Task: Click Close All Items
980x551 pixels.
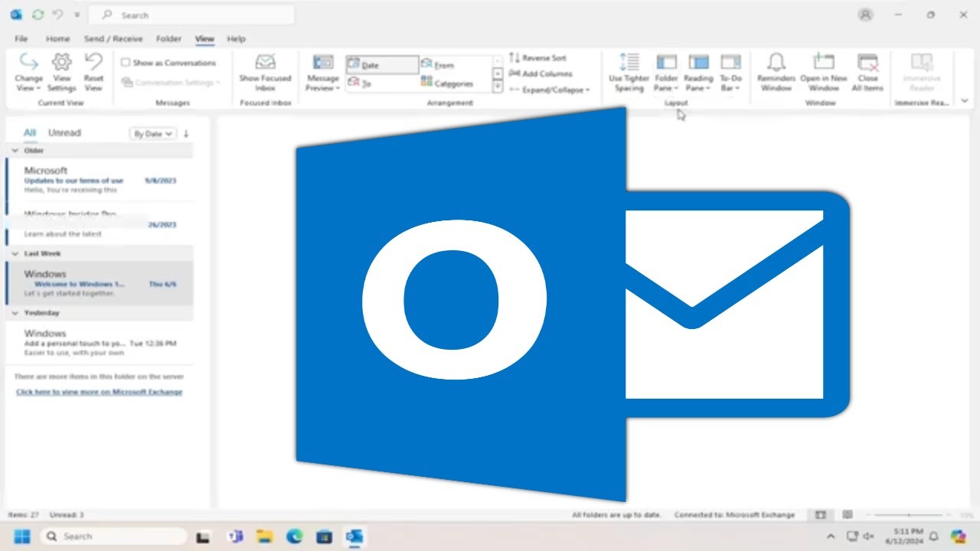Action: tap(867, 73)
